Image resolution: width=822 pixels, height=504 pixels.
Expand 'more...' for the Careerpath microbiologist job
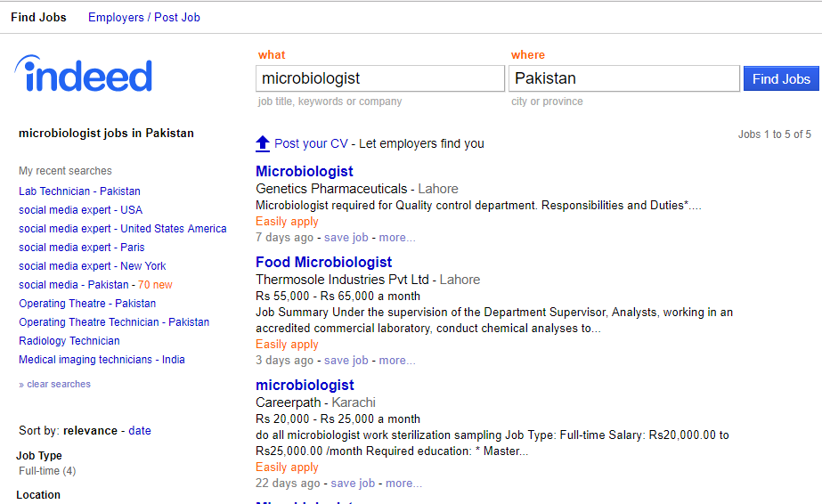pyautogui.click(x=403, y=484)
